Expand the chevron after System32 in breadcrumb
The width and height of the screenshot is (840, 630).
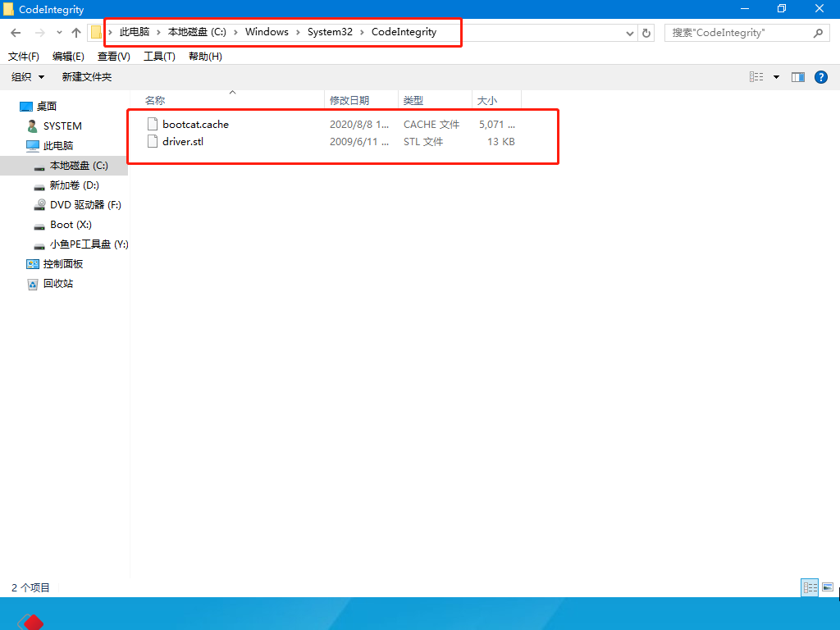point(362,33)
